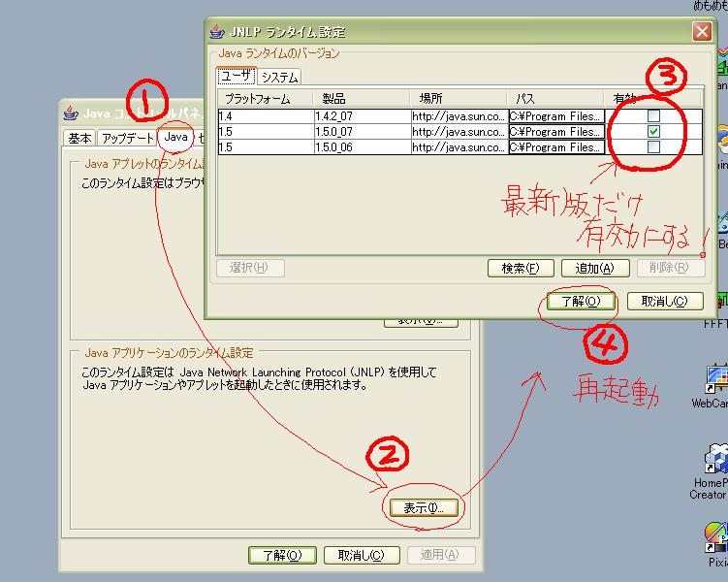Click 表示(I)... under application runtime settings

click(x=424, y=508)
